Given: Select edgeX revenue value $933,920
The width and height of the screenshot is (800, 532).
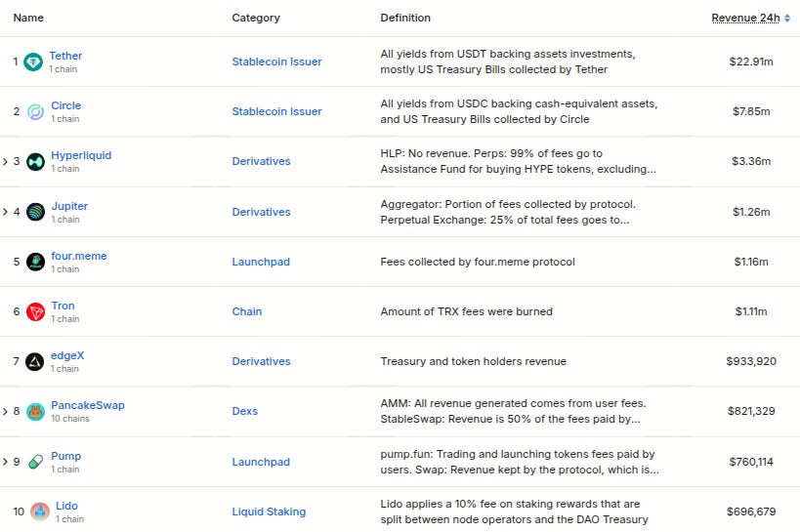Looking at the screenshot, I should (x=751, y=361).
